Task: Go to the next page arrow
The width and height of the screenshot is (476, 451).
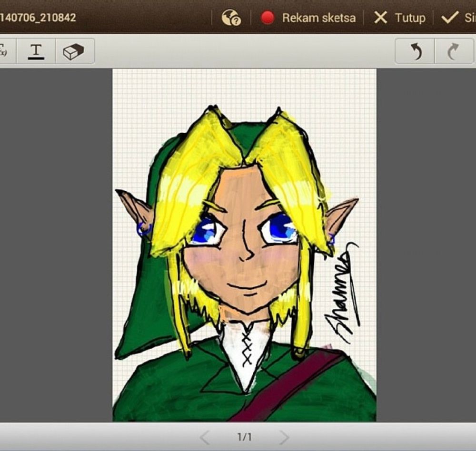Action: (284, 437)
